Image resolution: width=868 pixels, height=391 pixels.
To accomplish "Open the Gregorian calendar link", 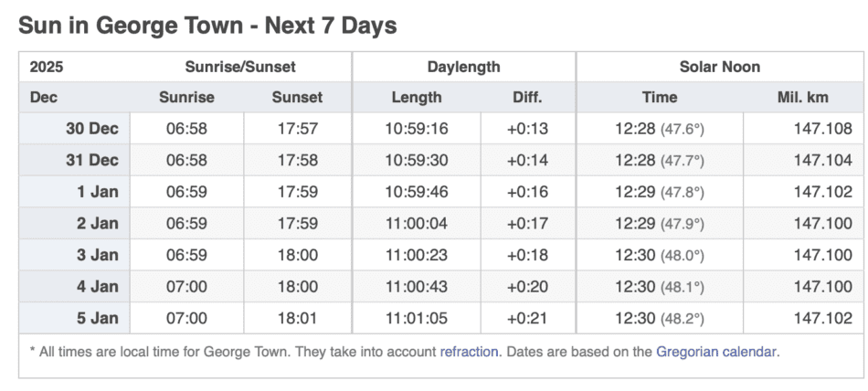I will [717, 351].
